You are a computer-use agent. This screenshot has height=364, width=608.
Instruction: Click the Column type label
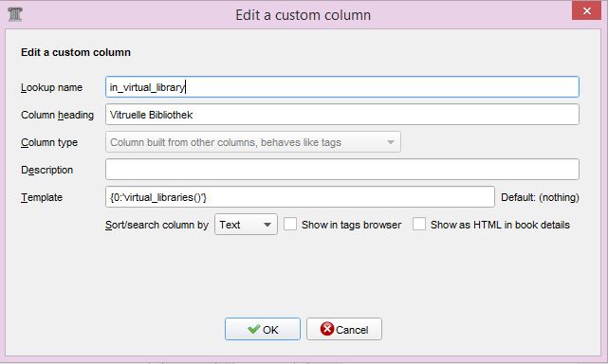[49, 142]
